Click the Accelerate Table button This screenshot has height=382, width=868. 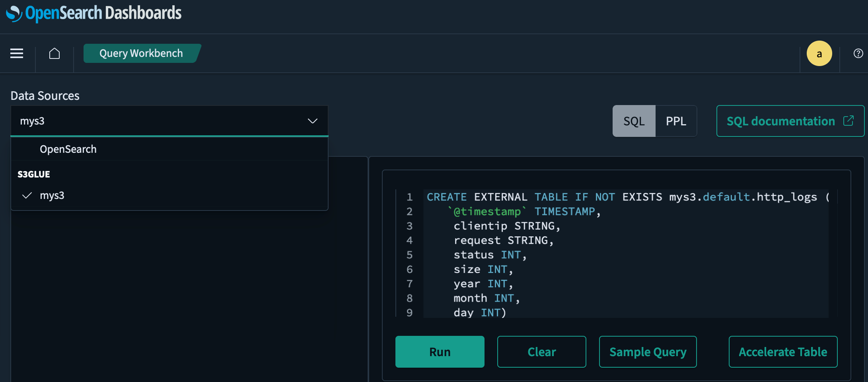(783, 352)
